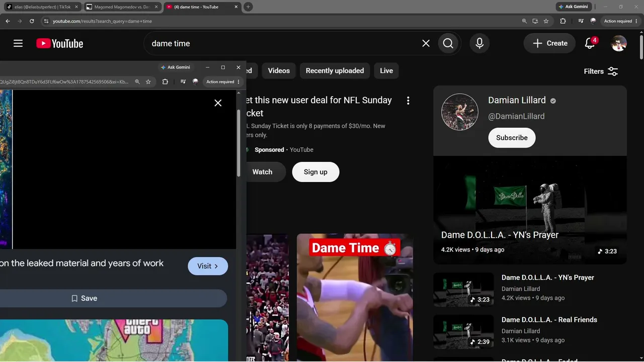Open the Damian Lillard channel avatar

(460, 112)
